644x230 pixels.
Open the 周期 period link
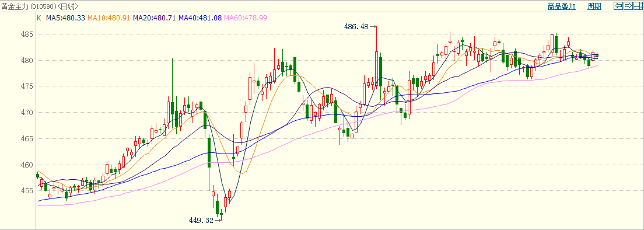(594, 6)
